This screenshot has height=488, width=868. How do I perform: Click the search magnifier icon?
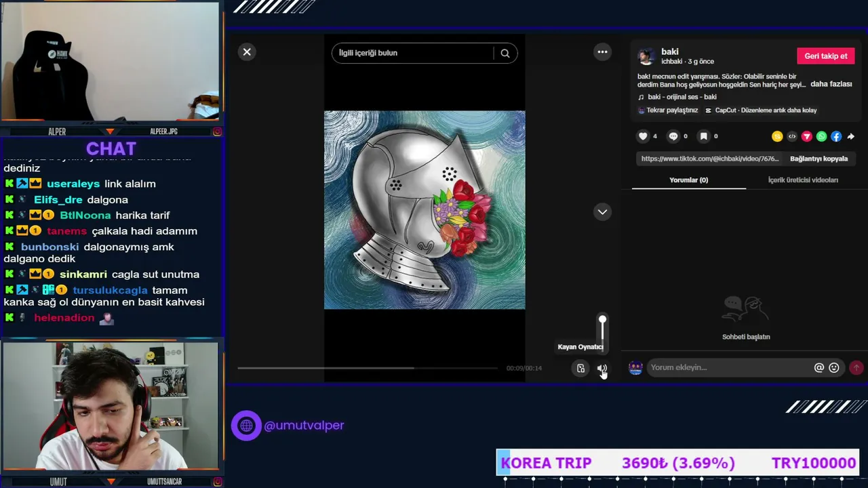click(x=505, y=53)
